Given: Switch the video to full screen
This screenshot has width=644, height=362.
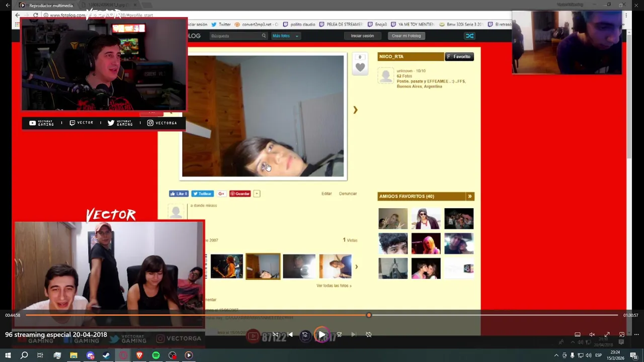Looking at the screenshot, I should (607, 334).
